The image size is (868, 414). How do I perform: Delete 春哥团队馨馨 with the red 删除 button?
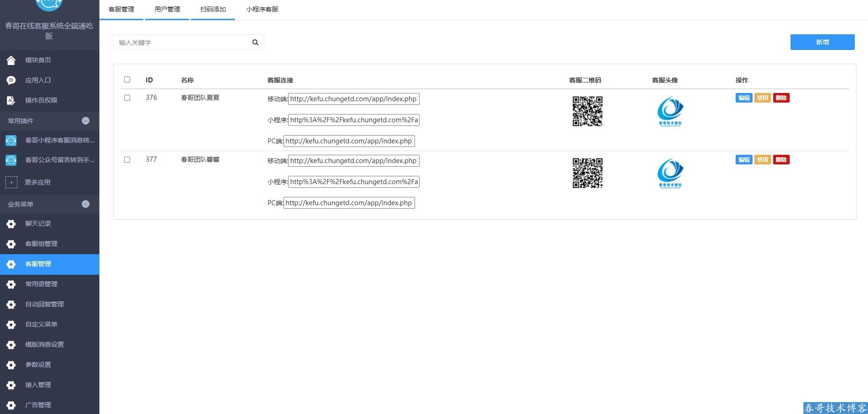(781, 160)
